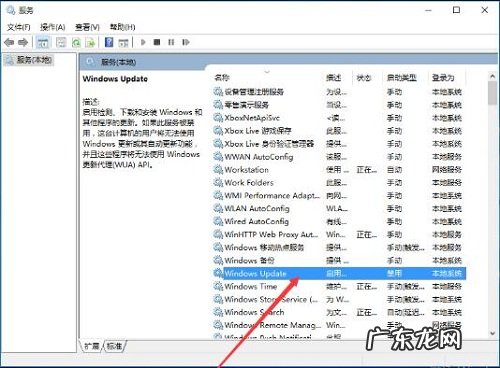Click gear icon of WLAN AutoConfig row
This screenshot has height=368, width=500.
click(x=218, y=209)
